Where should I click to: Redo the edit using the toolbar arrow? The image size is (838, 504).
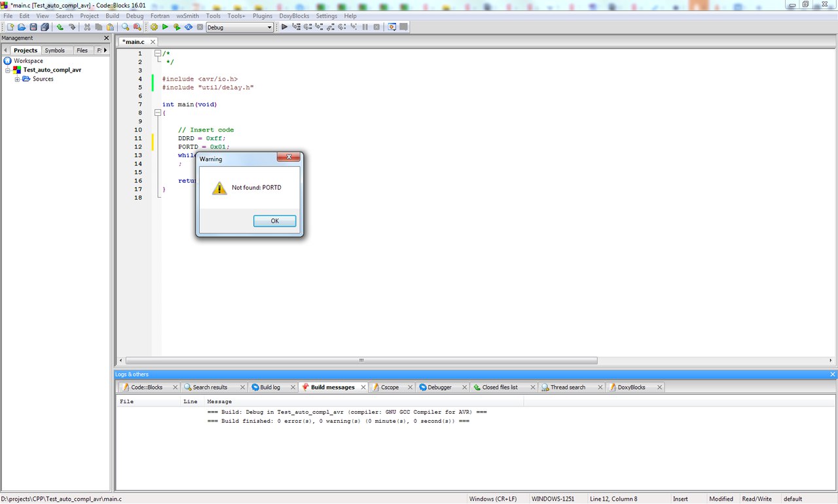tap(72, 27)
